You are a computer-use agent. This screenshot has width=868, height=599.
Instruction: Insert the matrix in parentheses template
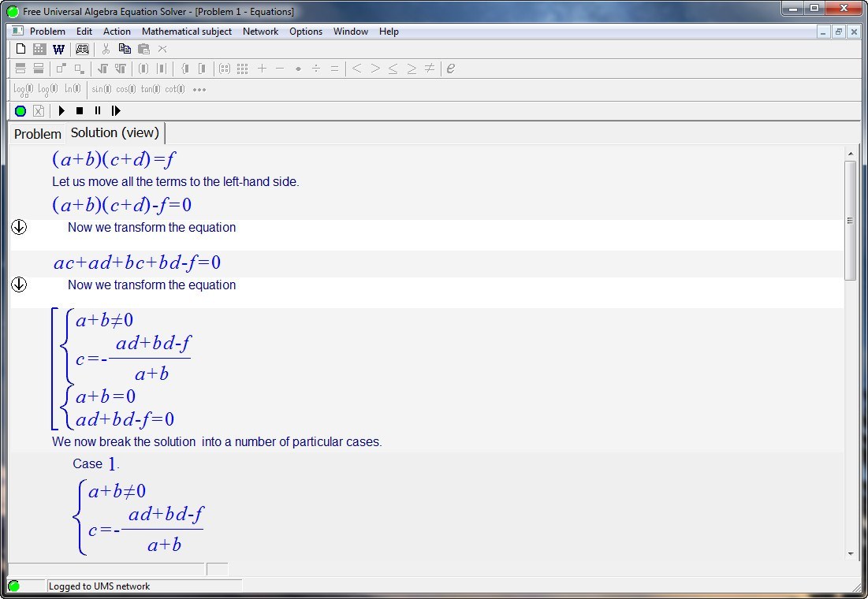tap(224, 69)
